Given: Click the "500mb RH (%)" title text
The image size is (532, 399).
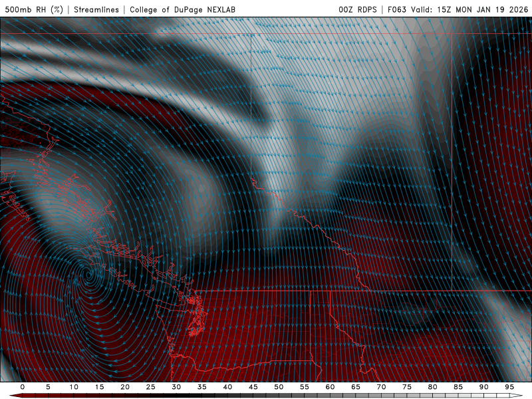Looking at the screenshot, I should (34, 9).
